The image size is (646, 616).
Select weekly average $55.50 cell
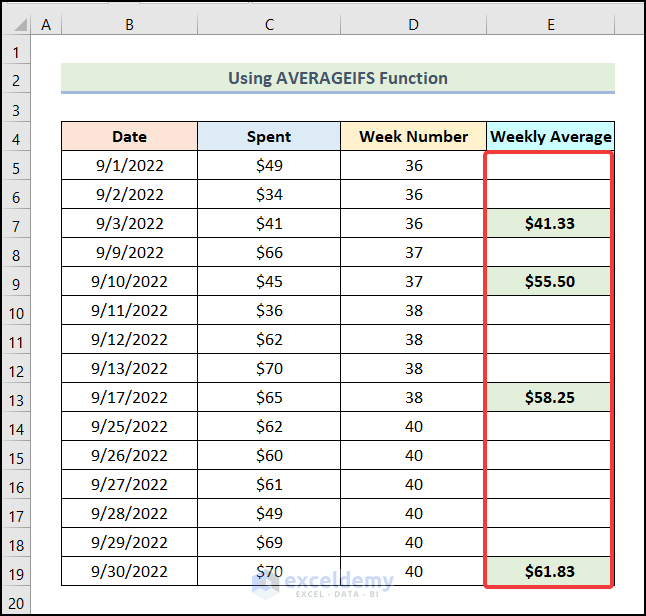[550, 281]
